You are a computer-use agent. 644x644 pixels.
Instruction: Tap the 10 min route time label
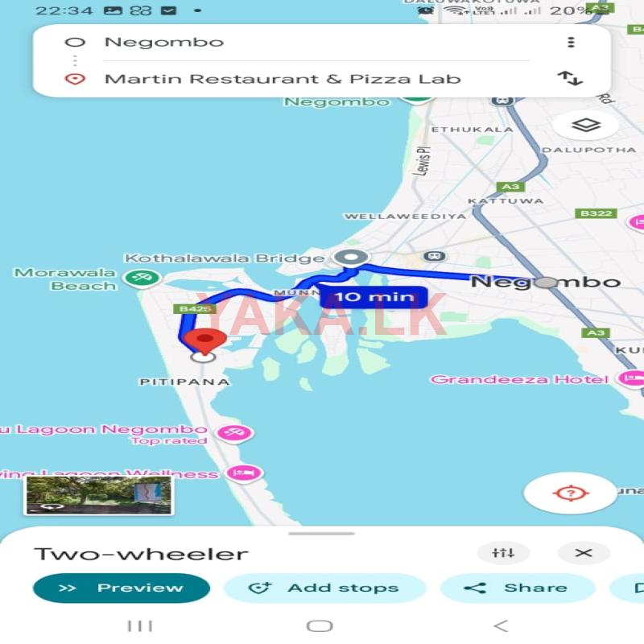coord(374,296)
